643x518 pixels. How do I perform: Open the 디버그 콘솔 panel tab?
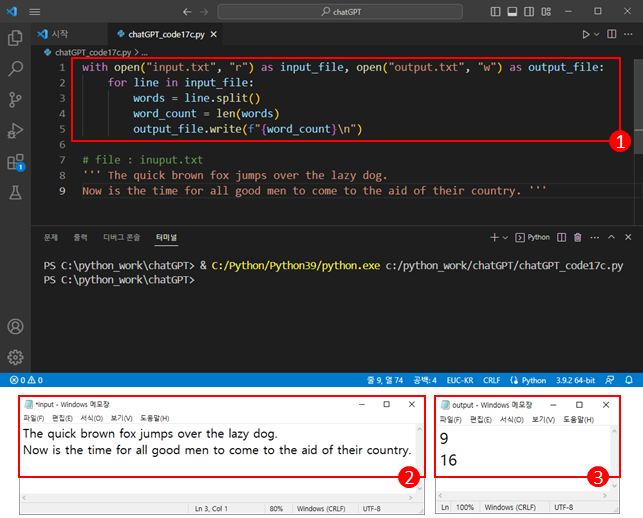click(x=121, y=237)
